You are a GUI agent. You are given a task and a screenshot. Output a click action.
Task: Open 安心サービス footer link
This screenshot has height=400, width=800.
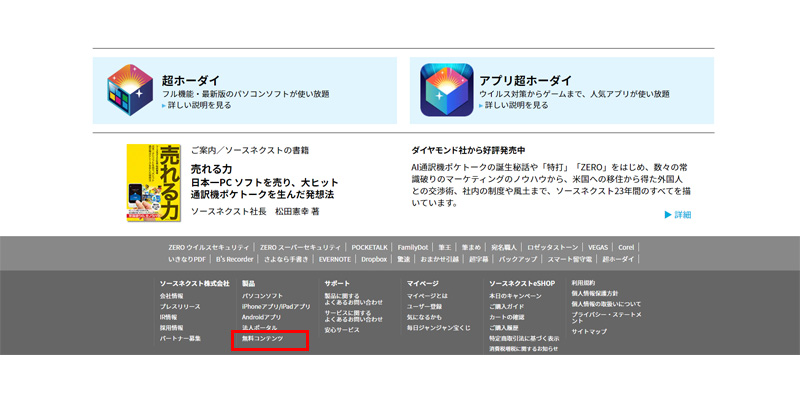[x=342, y=330]
